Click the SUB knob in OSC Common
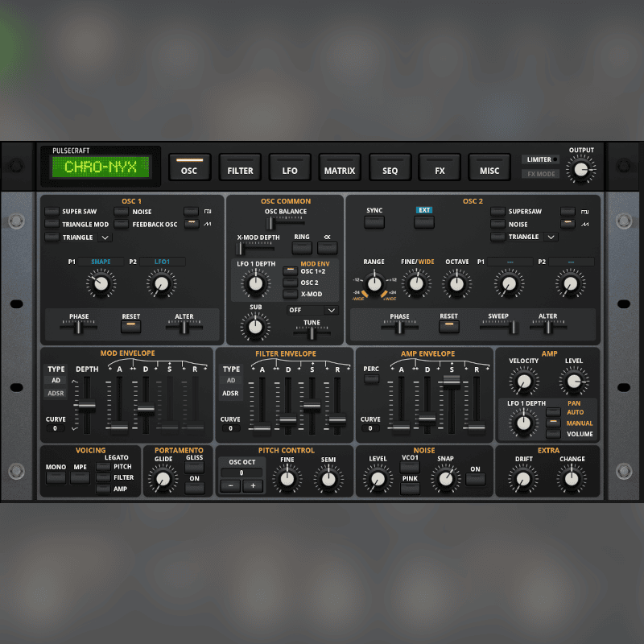The width and height of the screenshot is (644, 644). pos(255,325)
